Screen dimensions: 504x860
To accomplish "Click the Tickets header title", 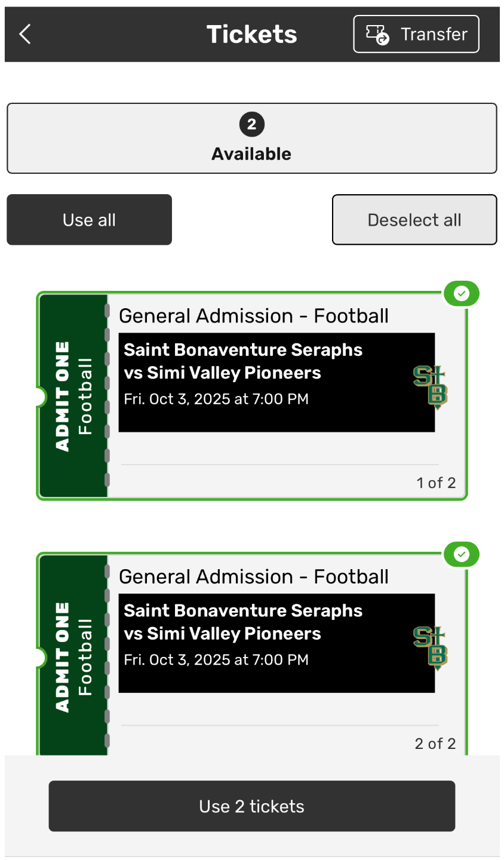I will pyautogui.click(x=251, y=34).
